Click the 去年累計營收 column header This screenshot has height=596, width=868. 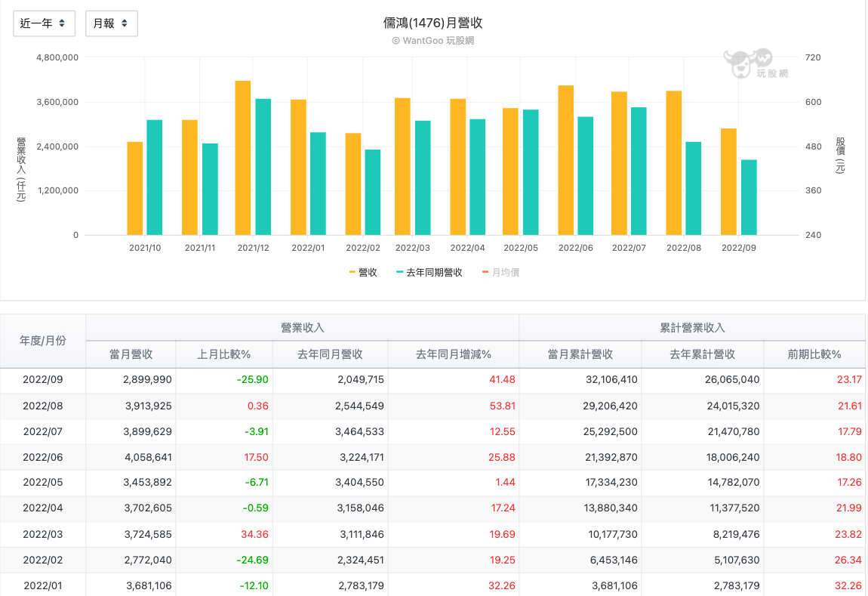(703, 354)
